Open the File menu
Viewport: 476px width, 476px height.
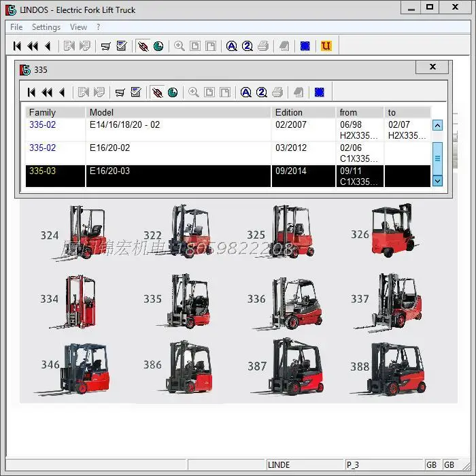(16, 27)
